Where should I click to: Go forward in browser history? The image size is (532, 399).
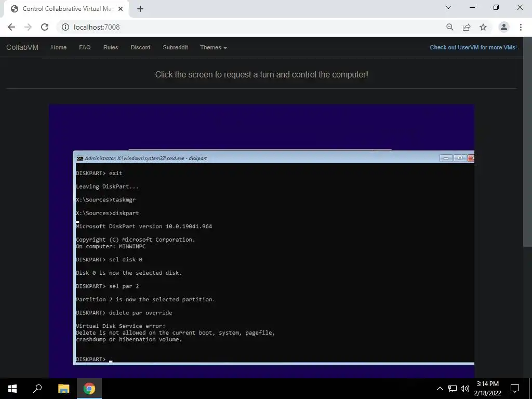pyautogui.click(x=28, y=27)
